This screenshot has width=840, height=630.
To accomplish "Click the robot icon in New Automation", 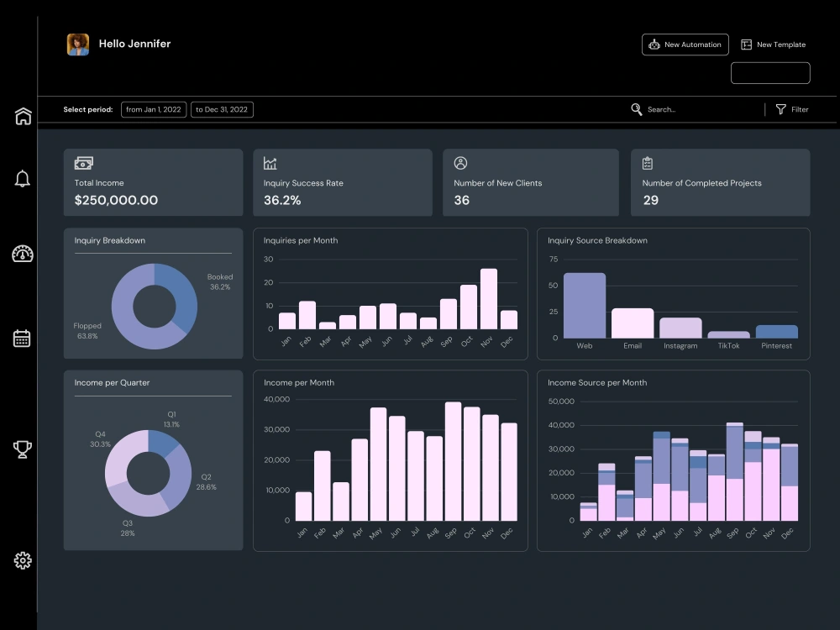I will tap(654, 45).
